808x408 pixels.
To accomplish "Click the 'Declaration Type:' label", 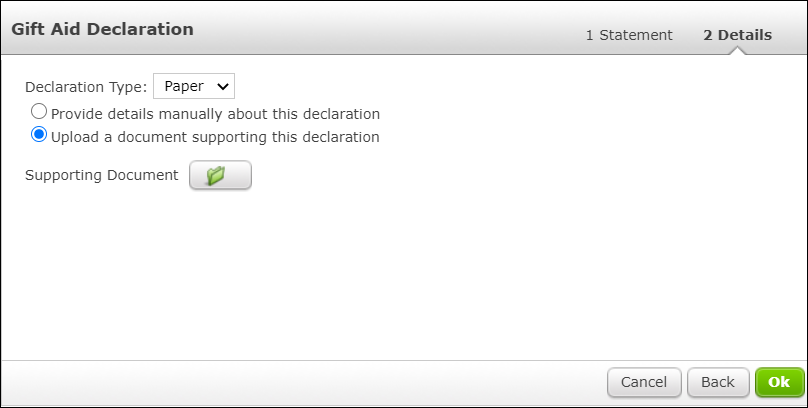I will [x=86, y=87].
